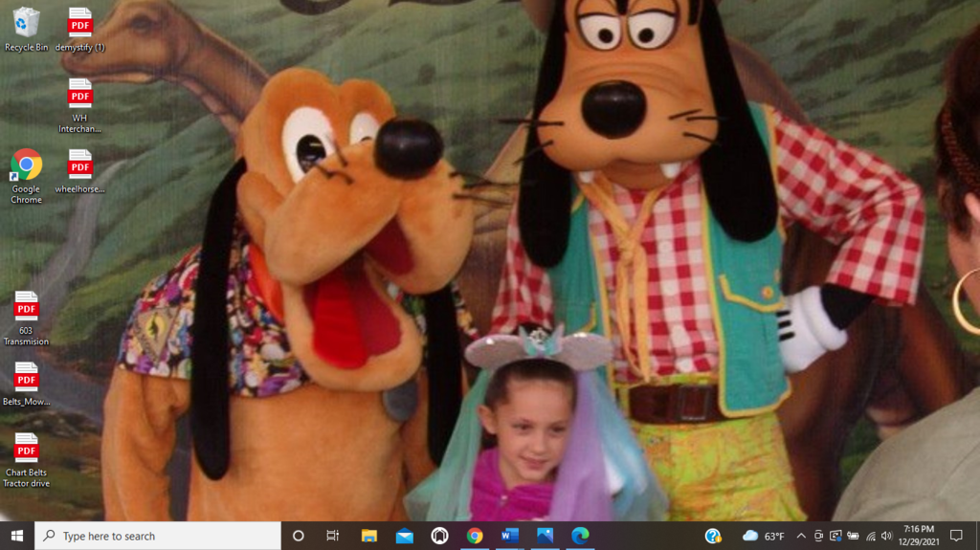Select the WH Interchan... PDF file
The height and width of the screenshot is (550, 980).
79,105
